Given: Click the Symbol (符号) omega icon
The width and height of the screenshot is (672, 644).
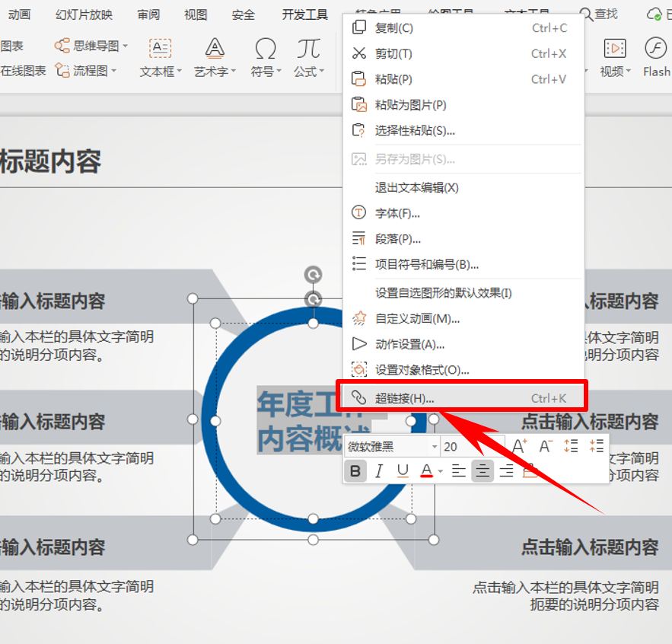Looking at the screenshot, I should pyautogui.click(x=266, y=48).
